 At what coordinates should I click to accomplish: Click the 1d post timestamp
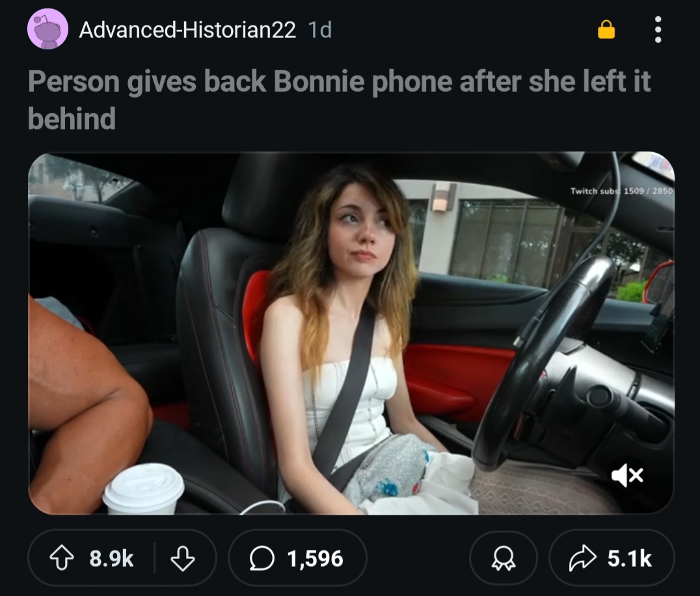pos(320,30)
